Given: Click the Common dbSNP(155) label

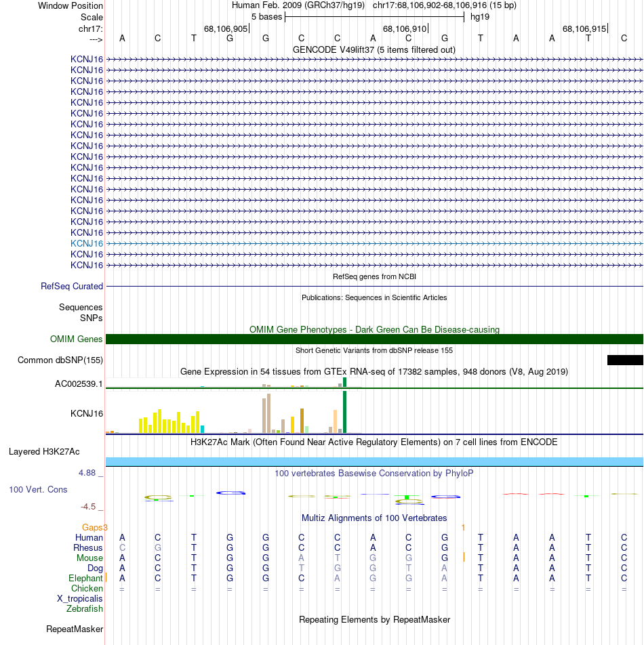Looking at the screenshot, I should 60,360.
